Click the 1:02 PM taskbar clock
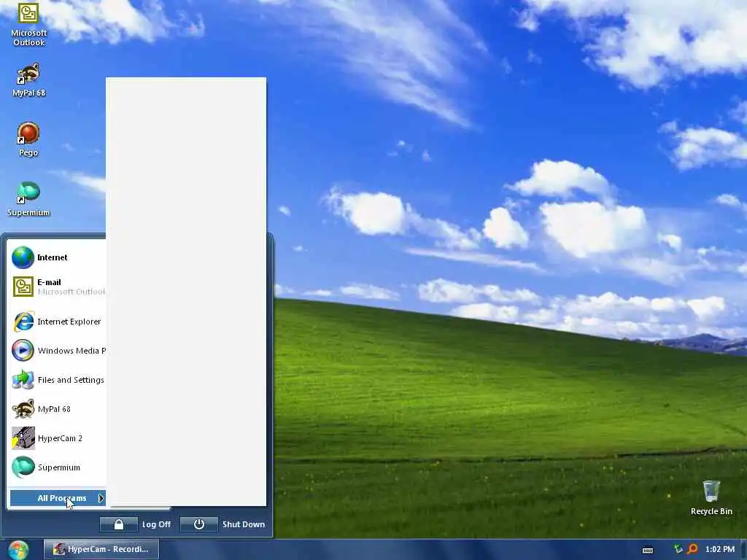This screenshot has height=560, width=747. (x=720, y=550)
